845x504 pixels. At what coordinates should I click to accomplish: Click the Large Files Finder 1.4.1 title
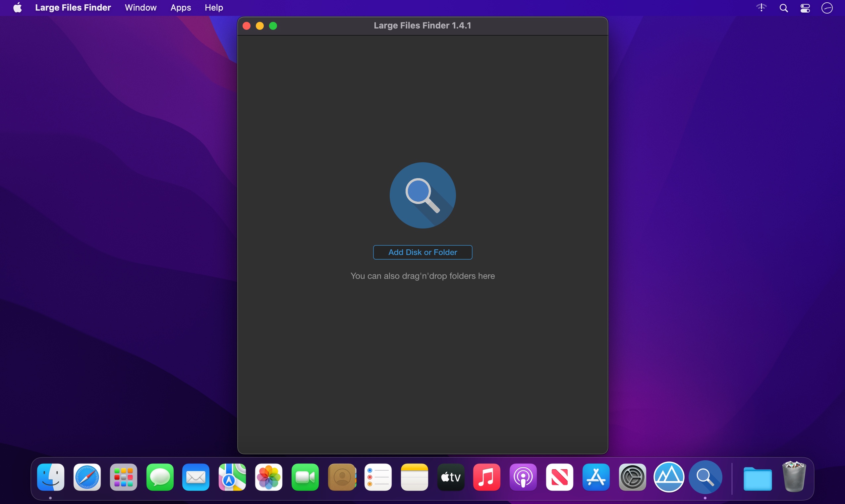pos(422,25)
